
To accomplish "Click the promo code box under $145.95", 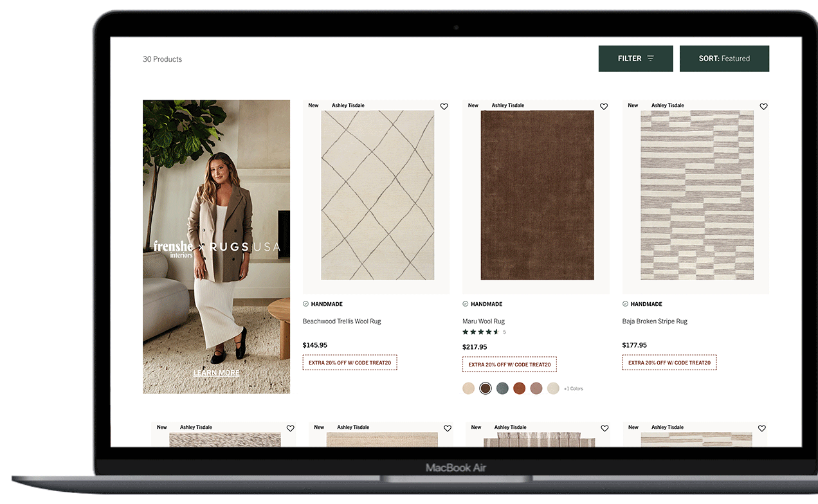I will click(350, 363).
